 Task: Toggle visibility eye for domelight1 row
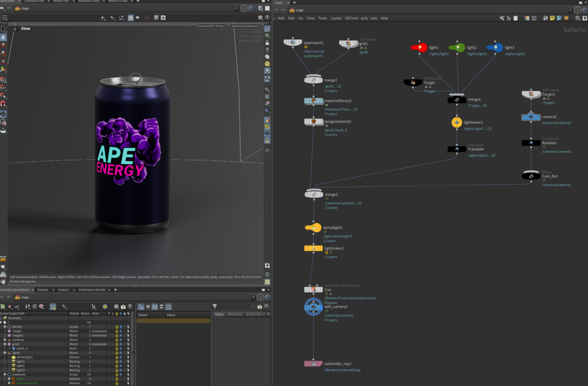tap(121, 357)
